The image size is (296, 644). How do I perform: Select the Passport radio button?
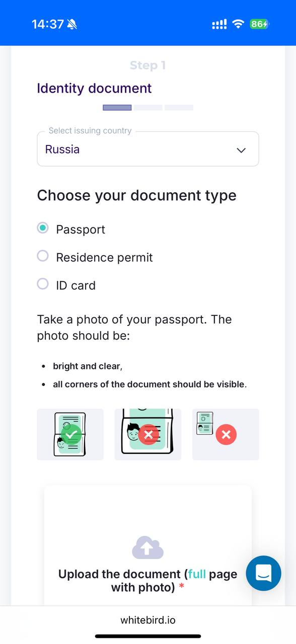43,228
